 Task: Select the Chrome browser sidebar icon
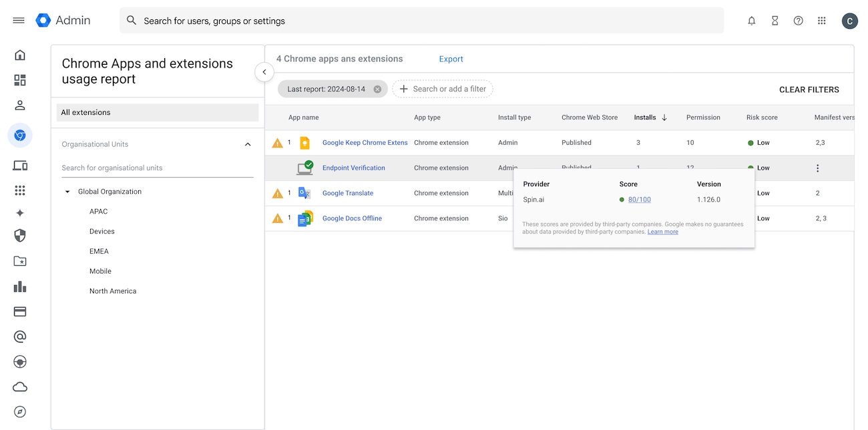click(x=20, y=136)
